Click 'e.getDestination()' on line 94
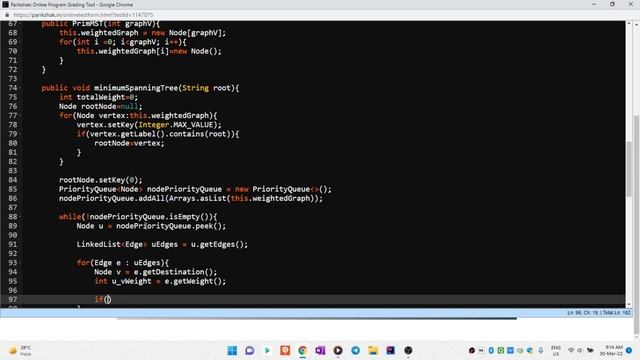This screenshot has height=360, width=640. (173, 272)
